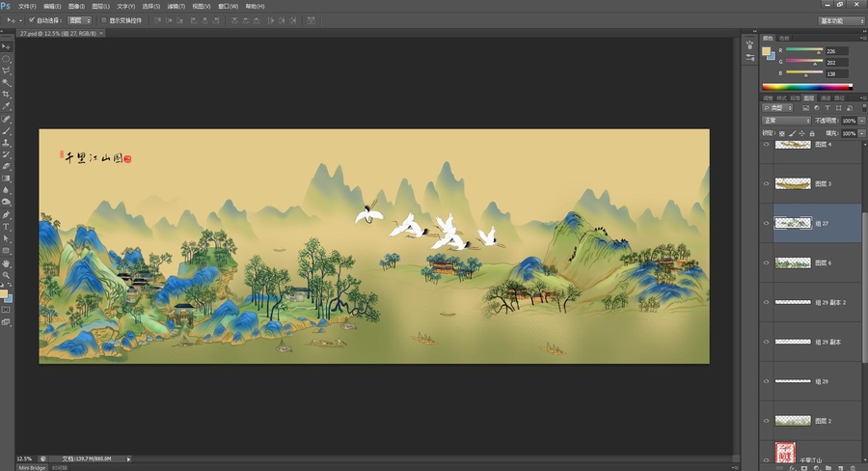Screen dimensions: 868x471
Task: Select the Blur tool
Action: point(6,190)
